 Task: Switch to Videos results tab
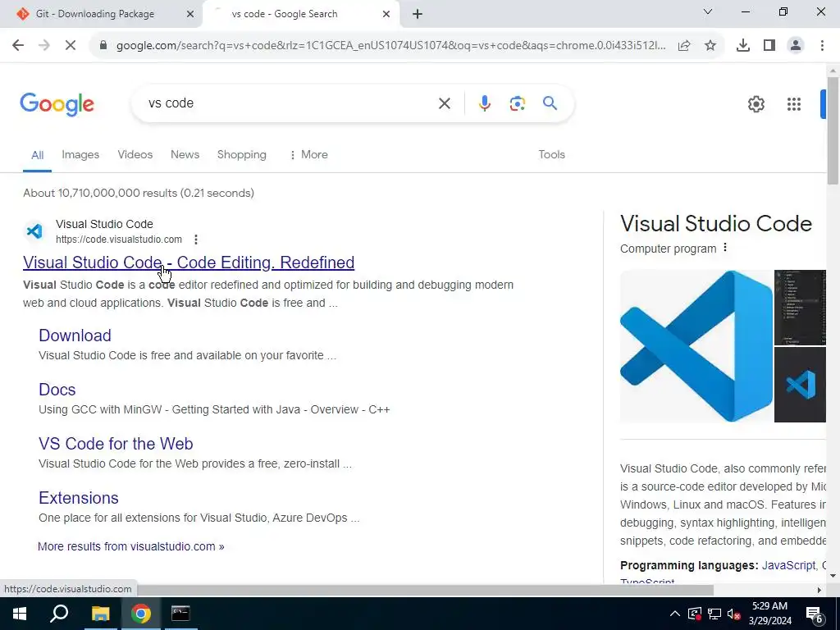[135, 155]
